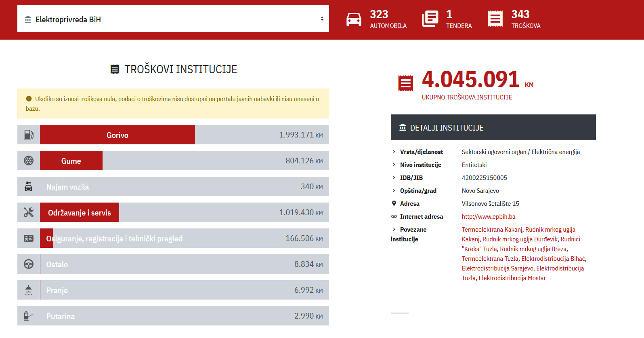Click the steering wheel icon in Ostalo row
644x338 pixels.
(x=29, y=264)
